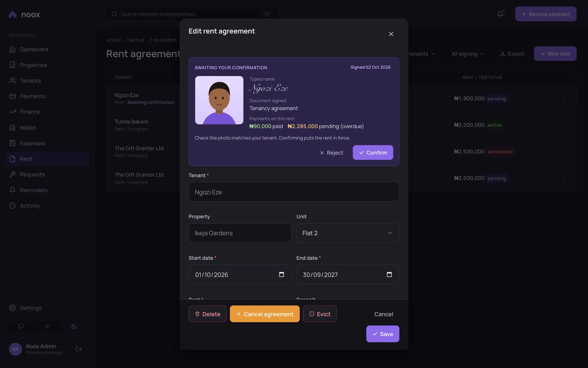Click the Delete button
The image size is (588, 368).
(x=207, y=314)
